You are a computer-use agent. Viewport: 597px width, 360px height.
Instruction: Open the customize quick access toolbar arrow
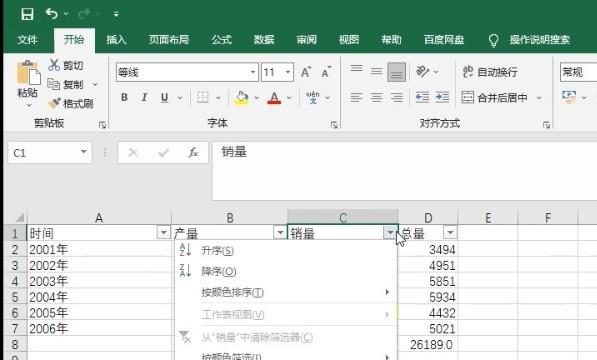coord(116,14)
